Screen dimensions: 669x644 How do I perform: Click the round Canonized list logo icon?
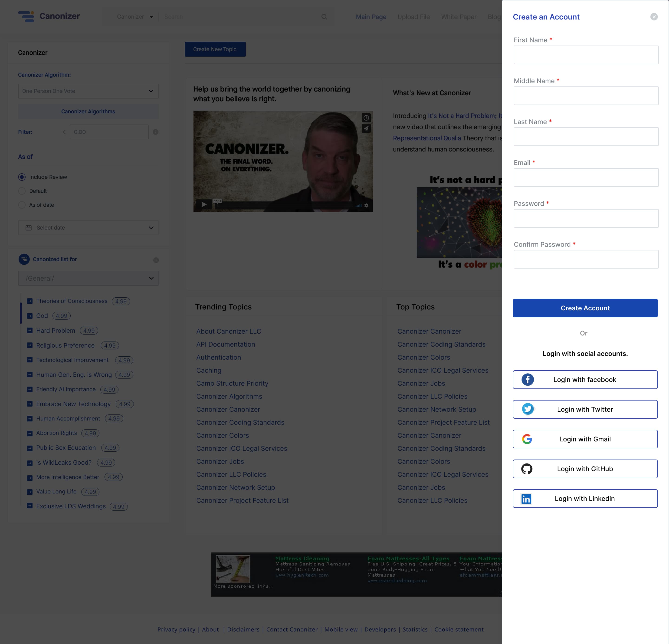coord(24,259)
